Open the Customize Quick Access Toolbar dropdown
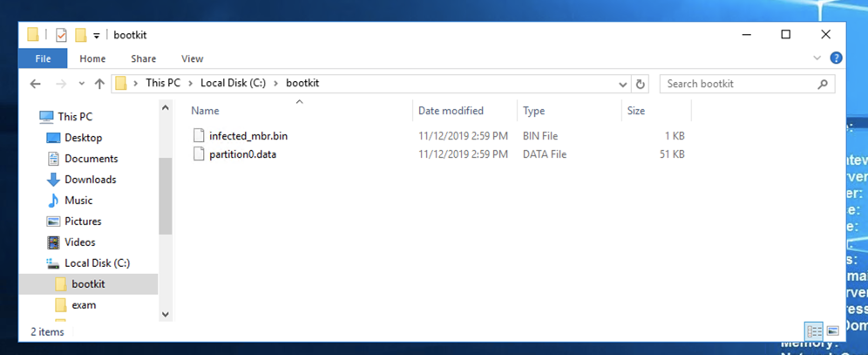 pyautogui.click(x=97, y=36)
